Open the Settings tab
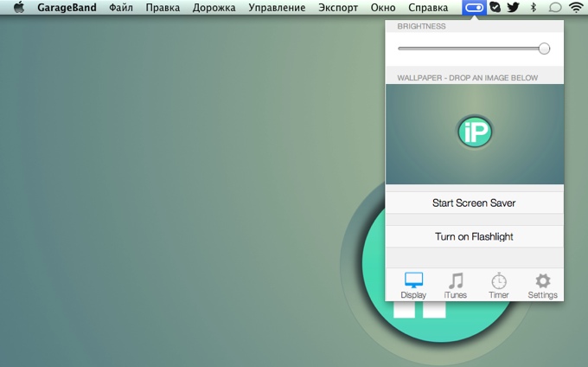The width and height of the screenshot is (588, 367). coord(543,286)
